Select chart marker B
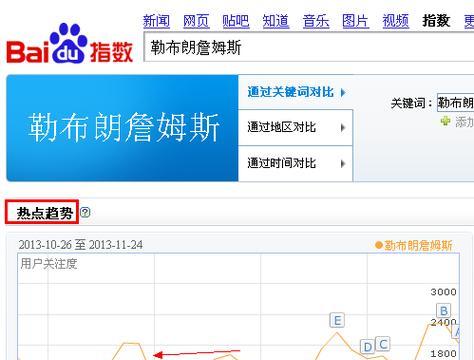474x360 pixels. click(444, 311)
